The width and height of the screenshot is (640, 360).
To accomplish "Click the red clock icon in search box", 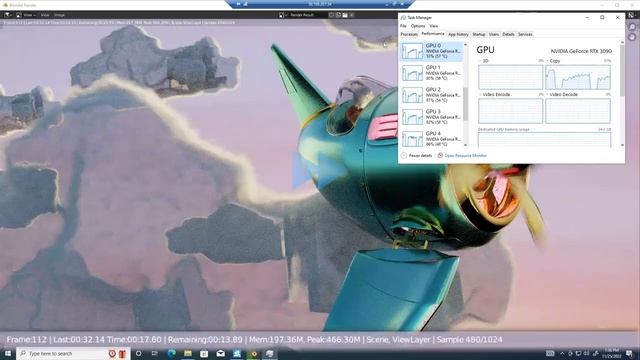I will coord(112,353).
